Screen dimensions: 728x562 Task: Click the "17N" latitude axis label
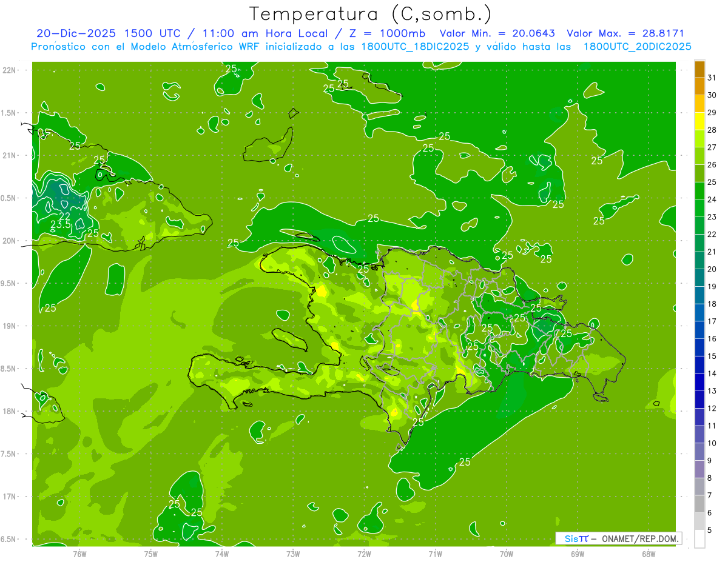coord(10,497)
